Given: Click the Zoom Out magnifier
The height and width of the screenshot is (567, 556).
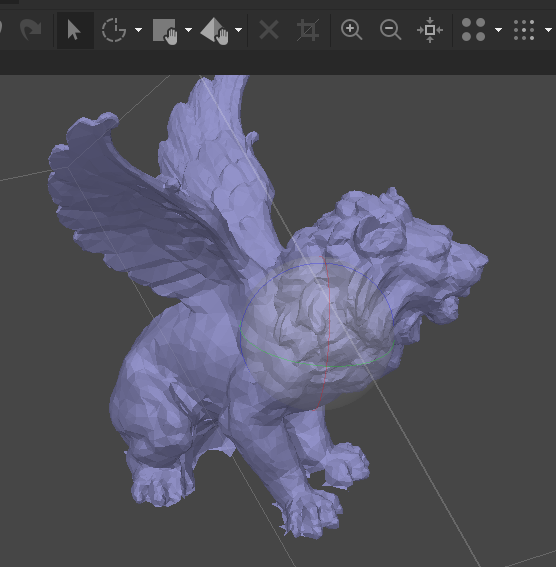Looking at the screenshot, I should (x=390, y=30).
